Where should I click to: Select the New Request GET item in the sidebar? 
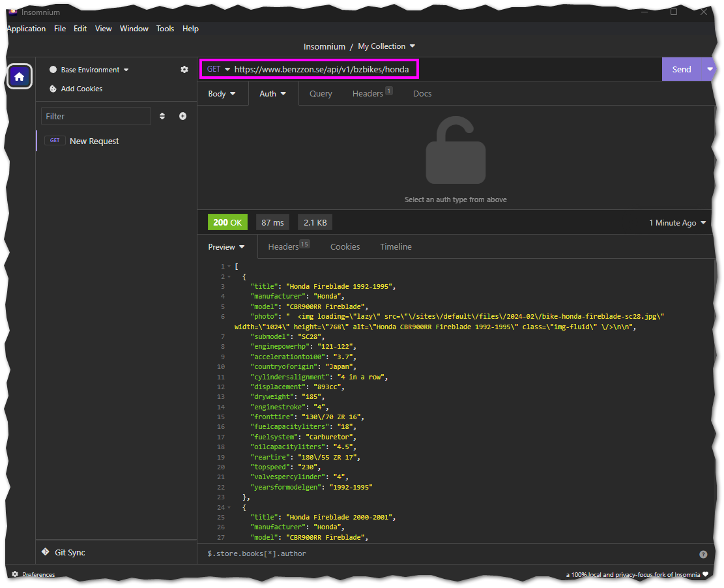tap(117, 141)
